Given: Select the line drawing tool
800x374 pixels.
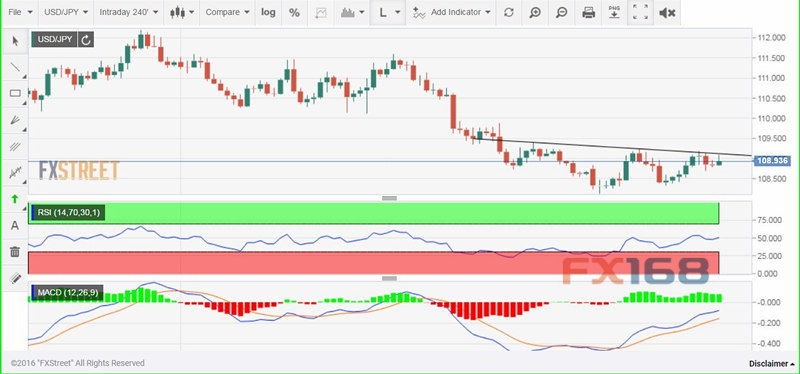Looking at the screenshot, I should (15, 67).
